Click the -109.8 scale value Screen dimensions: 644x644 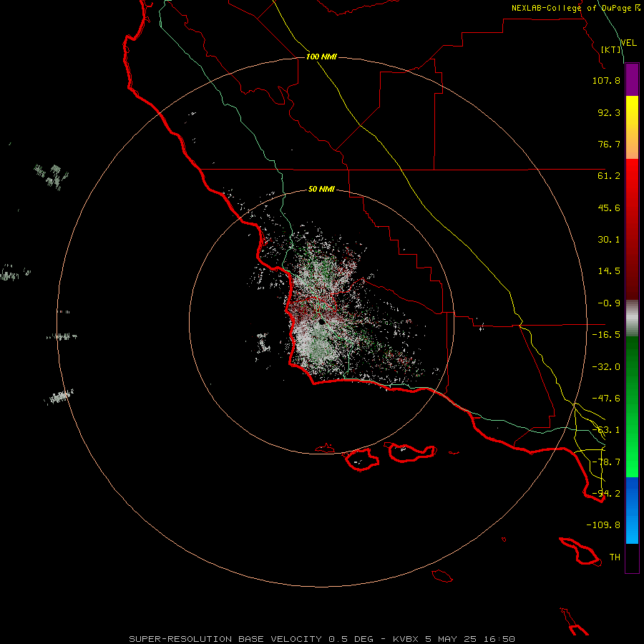pos(603,525)
